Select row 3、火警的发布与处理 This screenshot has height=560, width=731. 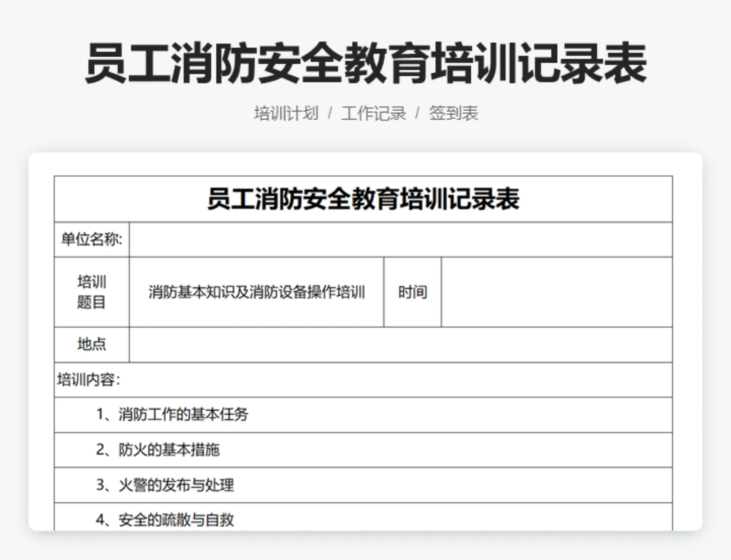pyautogui.click(x=363, y=485)
